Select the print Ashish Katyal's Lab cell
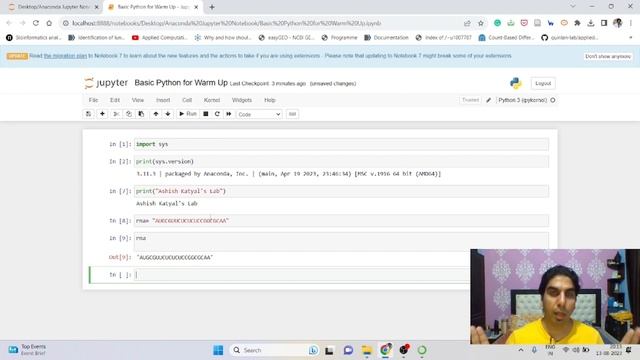The image size is (640, 360). tap(341, 191)
